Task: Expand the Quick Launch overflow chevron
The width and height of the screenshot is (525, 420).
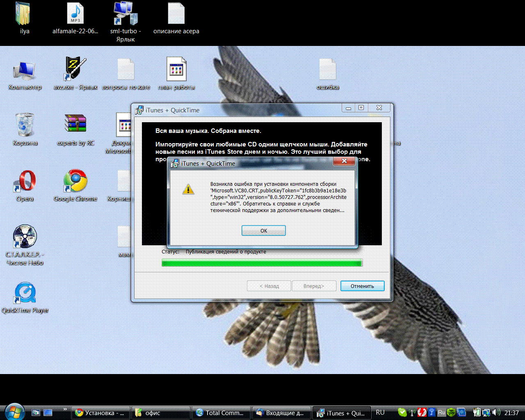Action: tap(65, 409)
